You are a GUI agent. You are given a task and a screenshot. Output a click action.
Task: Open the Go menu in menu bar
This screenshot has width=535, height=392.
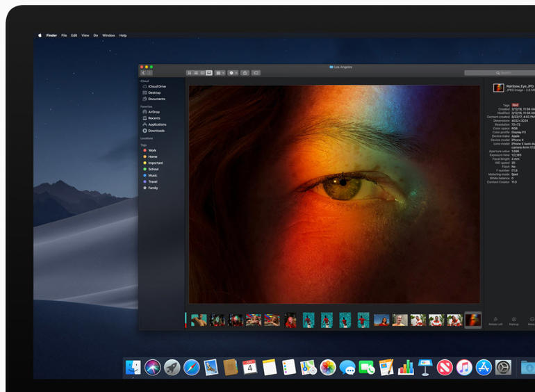click(96, 35)
